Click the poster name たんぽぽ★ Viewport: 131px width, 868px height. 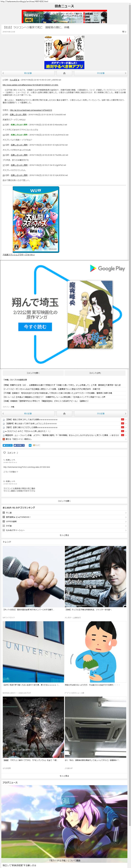click(15, 80)
